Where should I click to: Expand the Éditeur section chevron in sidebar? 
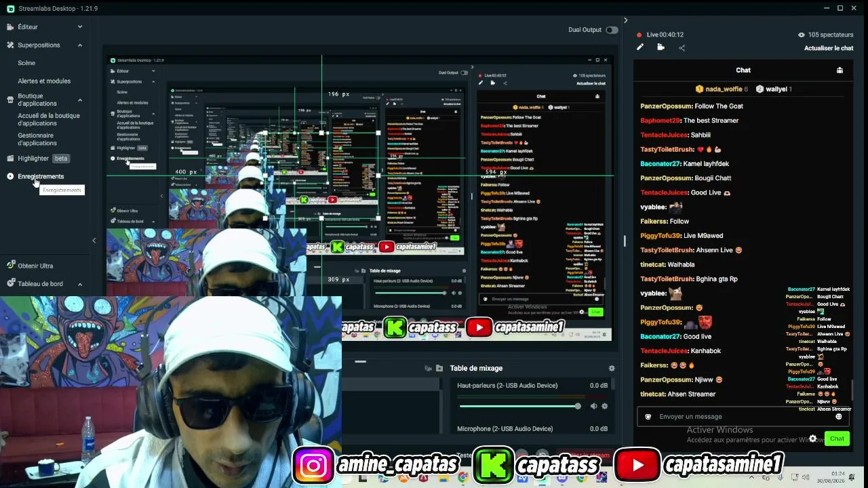point(80,27)
